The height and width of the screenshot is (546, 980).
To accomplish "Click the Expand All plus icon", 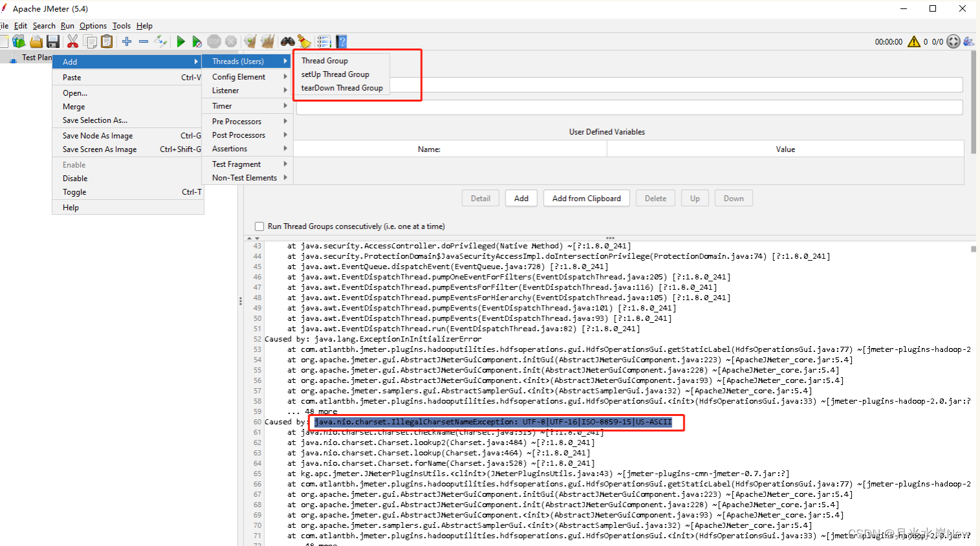I will click(x=127, y=41).
